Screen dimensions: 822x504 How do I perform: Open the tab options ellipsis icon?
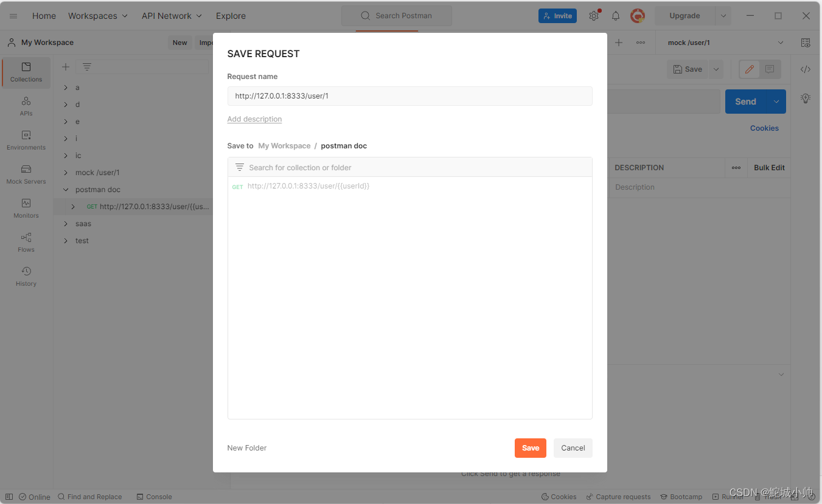pyautogui.click(x=641, y=43)
